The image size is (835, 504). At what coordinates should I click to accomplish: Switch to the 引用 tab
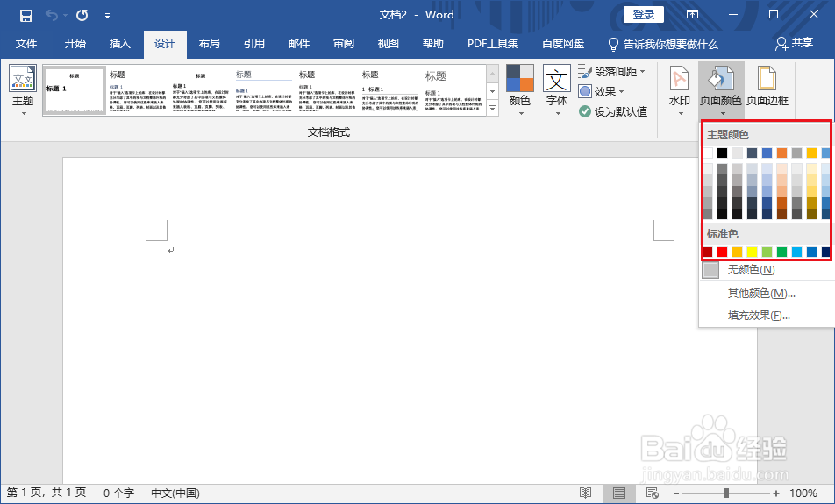[254, 44]
